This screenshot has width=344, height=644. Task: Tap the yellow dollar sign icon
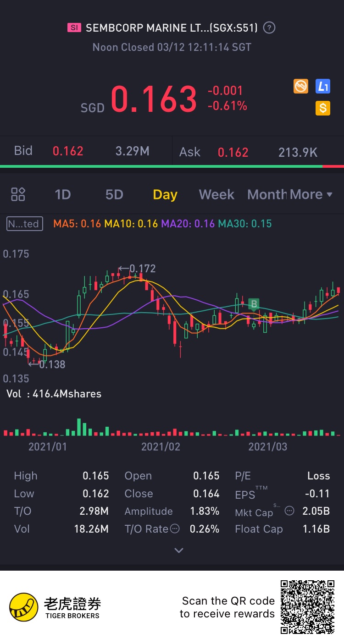click(x=323, y=108)
